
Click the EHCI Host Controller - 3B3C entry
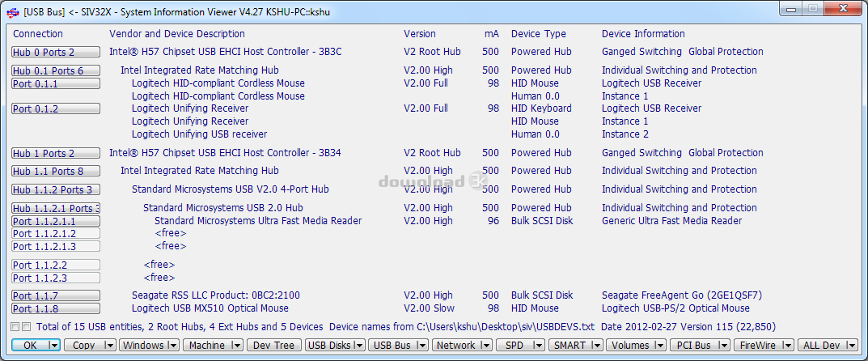[x=226, y=52]
